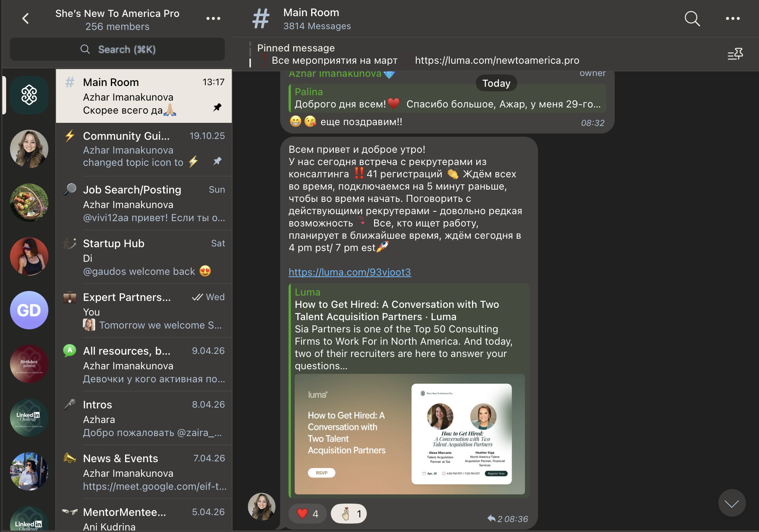The height and width of the screenshot is (532, 759).
Task: Click the megaphone icon of News & Events
Action: 70,458
